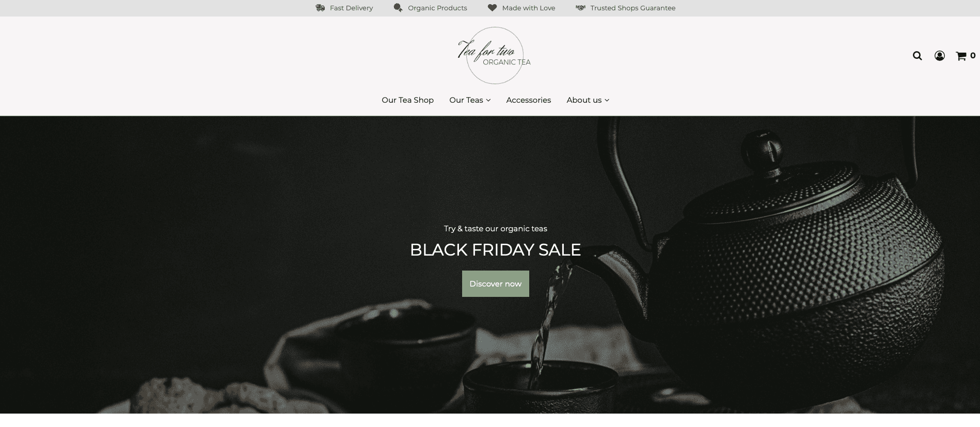This screenshot has width=980, height=427.
Task: Expand the About us chevron
Action: tap(607, 100)
